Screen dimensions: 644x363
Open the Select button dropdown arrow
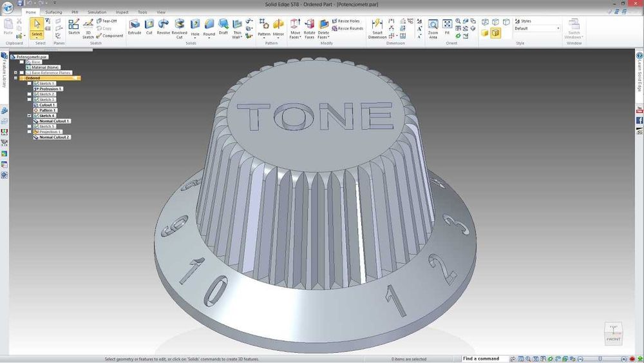tap(37, 38)
